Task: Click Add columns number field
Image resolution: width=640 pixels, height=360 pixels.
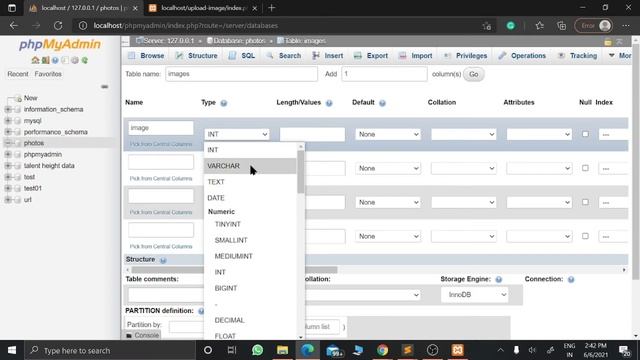Action: [384, 74]
